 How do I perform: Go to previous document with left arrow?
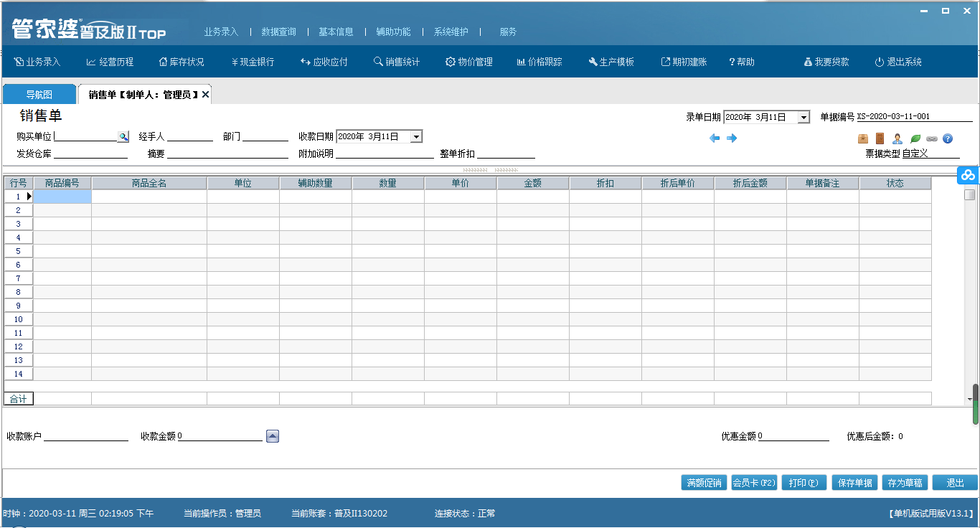click(715, 138)
